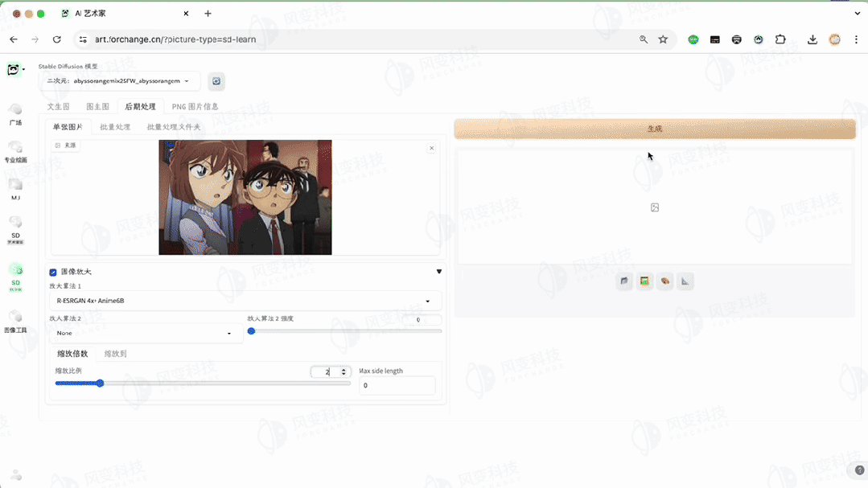Select the green SD sidebar item
868x488 pixels.
tap(15, 276)
